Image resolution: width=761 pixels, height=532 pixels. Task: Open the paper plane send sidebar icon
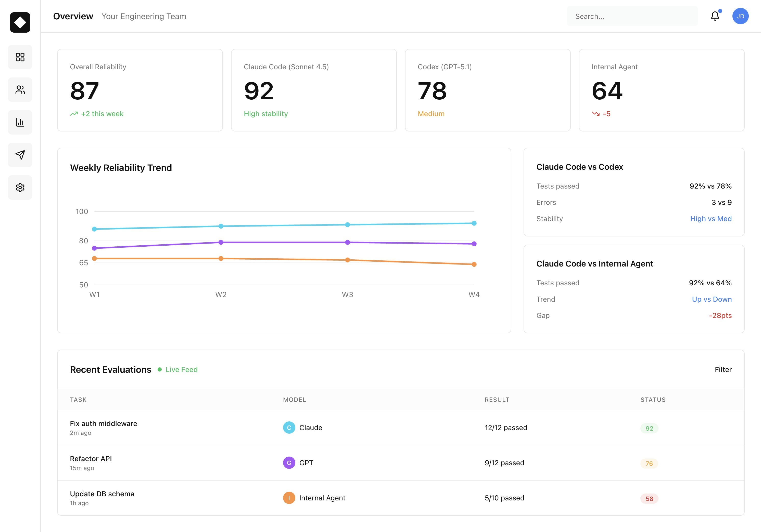[x=20, y=155]
